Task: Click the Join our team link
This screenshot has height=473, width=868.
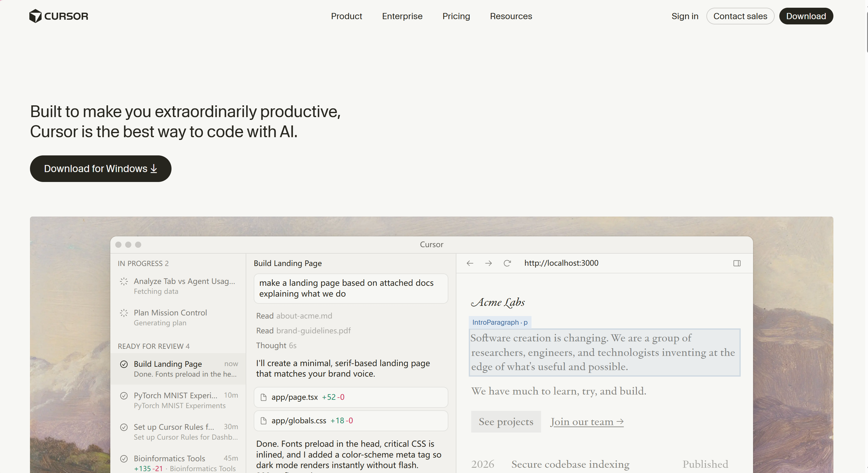Action: click(586, 421)
